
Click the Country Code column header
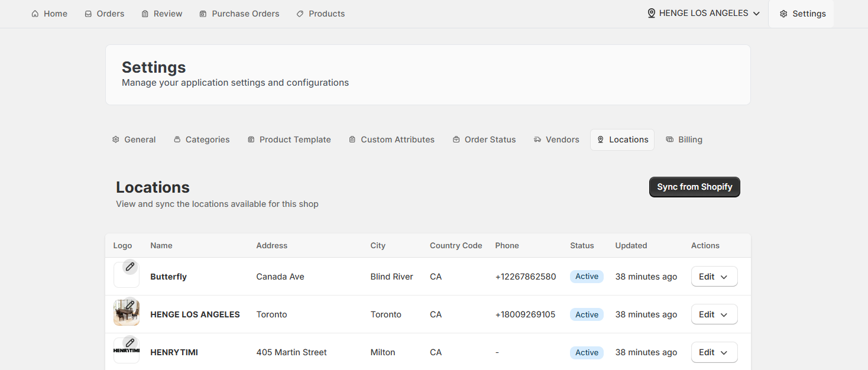pyautogui.click(x=456, y=245)
